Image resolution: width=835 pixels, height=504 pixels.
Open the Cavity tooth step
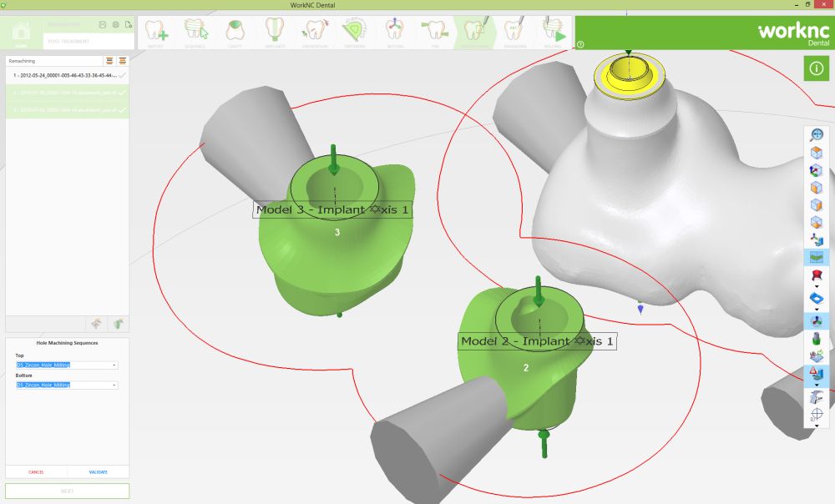point(235,31)
